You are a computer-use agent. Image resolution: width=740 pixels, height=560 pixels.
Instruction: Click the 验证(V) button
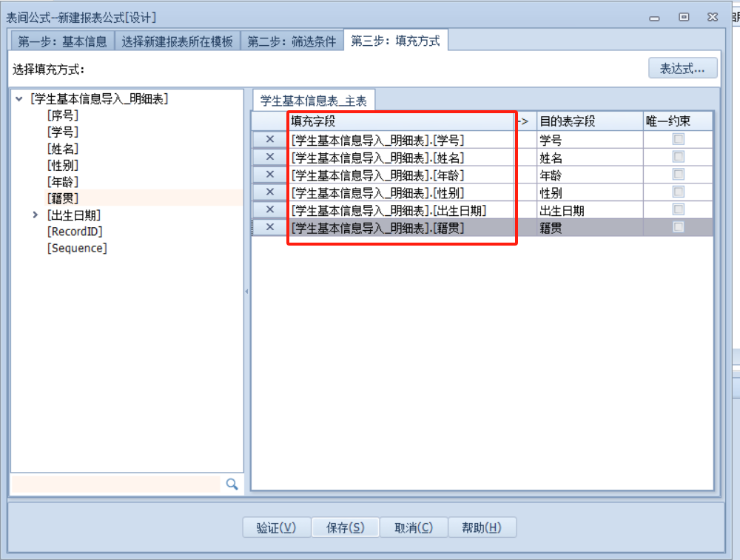(x=276, y=527)
